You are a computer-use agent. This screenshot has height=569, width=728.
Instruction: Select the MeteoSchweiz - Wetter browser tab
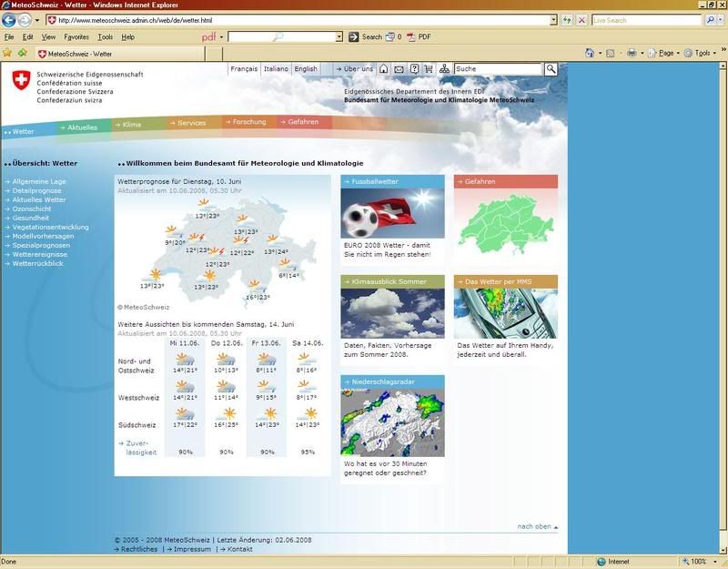121,54
